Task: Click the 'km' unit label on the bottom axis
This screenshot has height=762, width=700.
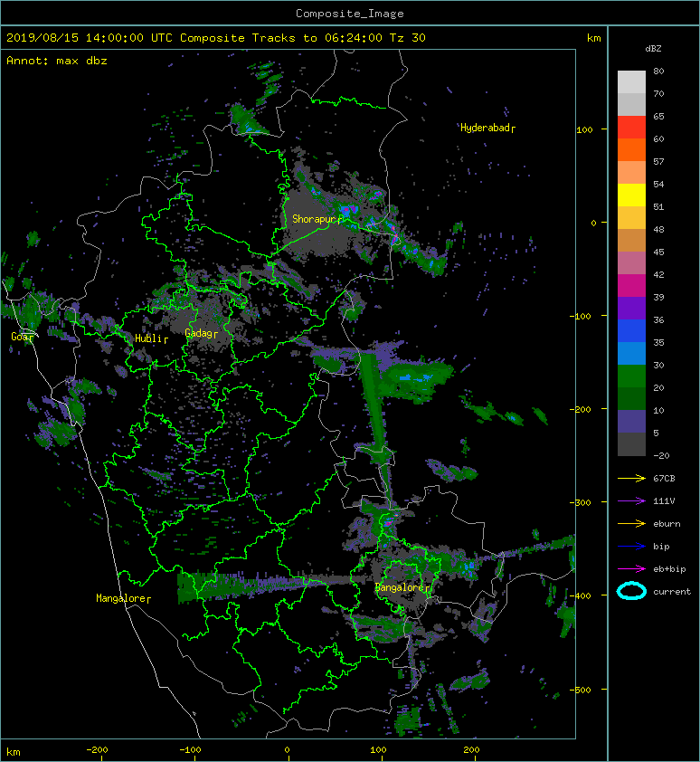Action: coord(14,752)
